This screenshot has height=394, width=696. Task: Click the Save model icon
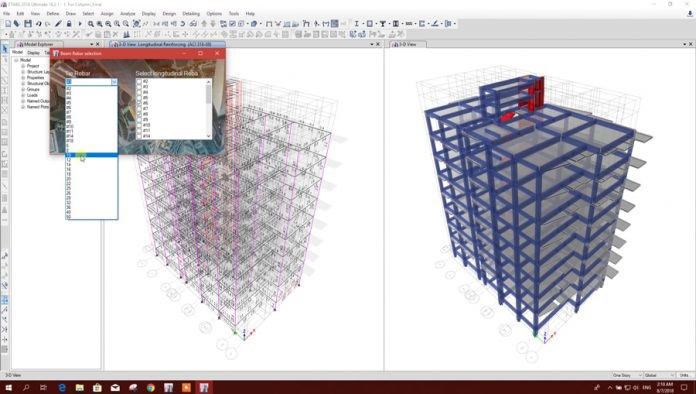pyautogui.click(x=28, y=24)
